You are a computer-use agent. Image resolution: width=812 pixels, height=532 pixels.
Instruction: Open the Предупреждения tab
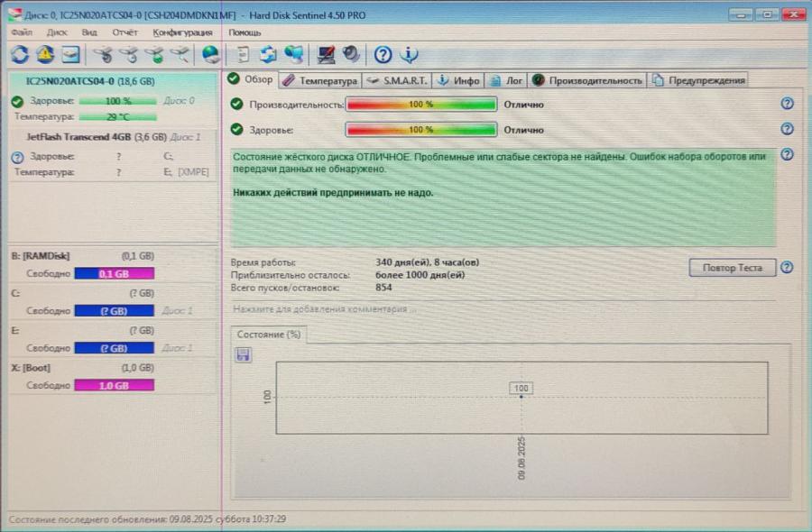[x=698, y=81]
